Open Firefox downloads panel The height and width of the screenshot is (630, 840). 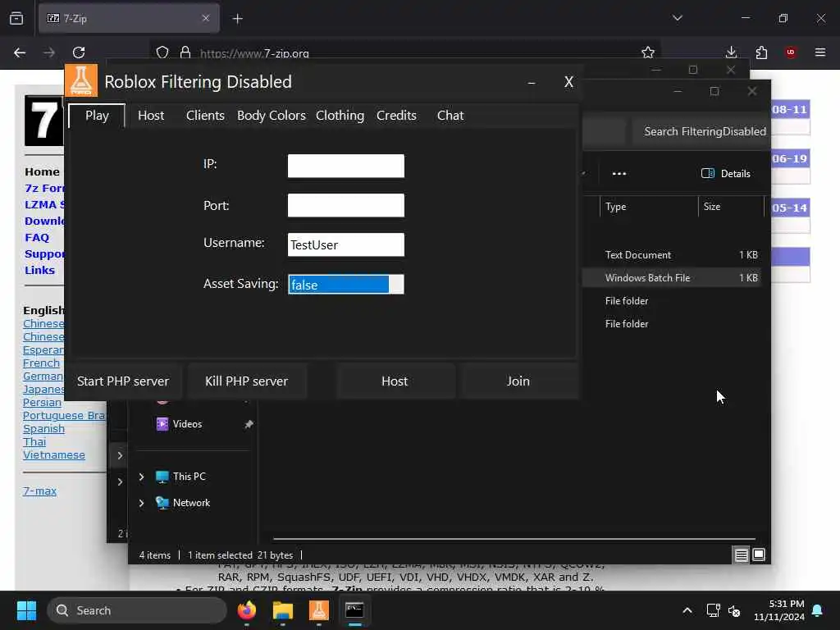[731, 52]
